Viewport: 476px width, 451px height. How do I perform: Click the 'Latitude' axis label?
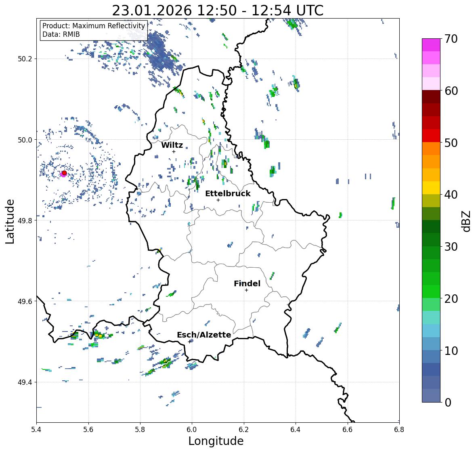point(10,222)
